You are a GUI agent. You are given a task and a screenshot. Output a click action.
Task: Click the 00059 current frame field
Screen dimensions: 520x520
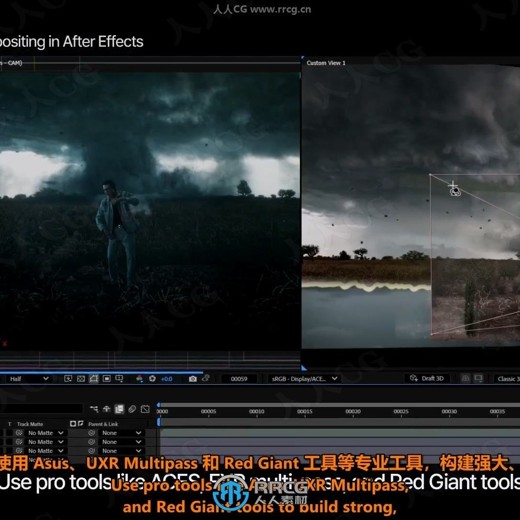click(x=239, y=379)
